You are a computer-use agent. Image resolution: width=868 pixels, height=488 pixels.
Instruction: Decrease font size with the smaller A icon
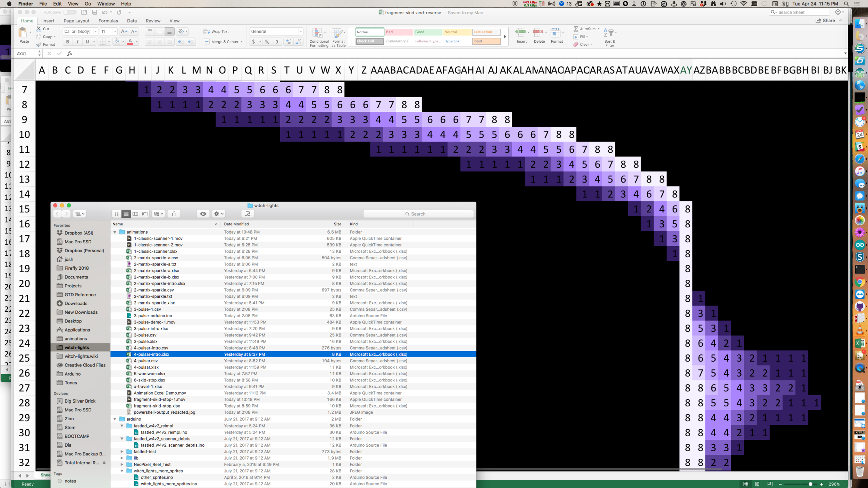click(134, 32)
